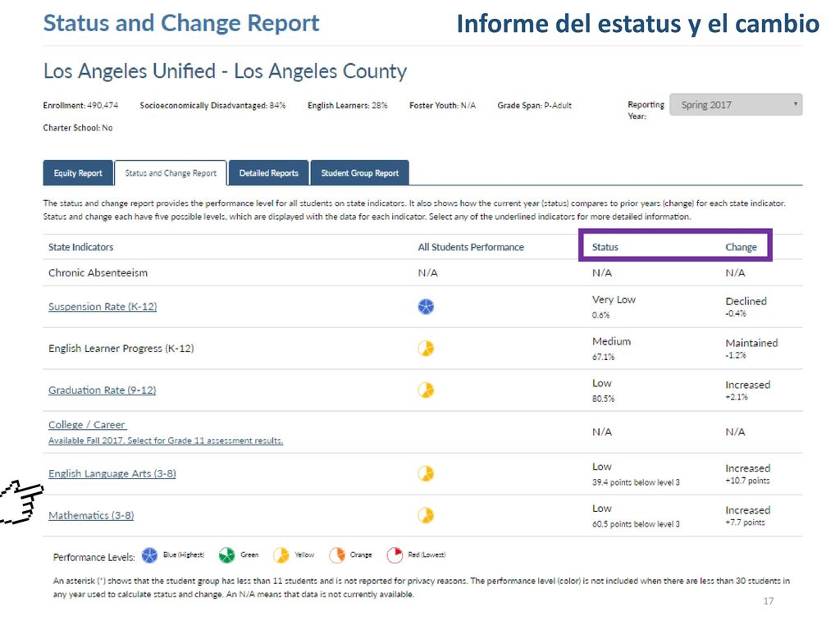
Task: Click the Green legend icon
Action: point(226,555)
